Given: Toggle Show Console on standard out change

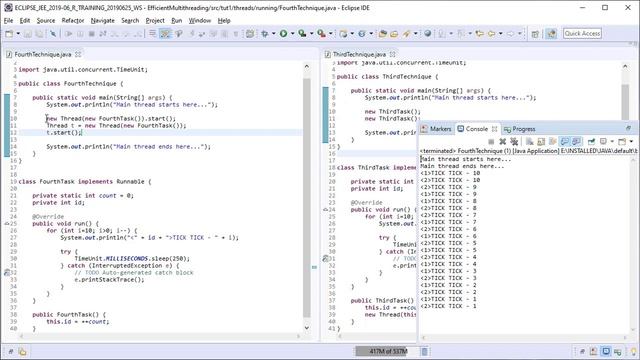Looking at the screenshot, I should [564, 141].
